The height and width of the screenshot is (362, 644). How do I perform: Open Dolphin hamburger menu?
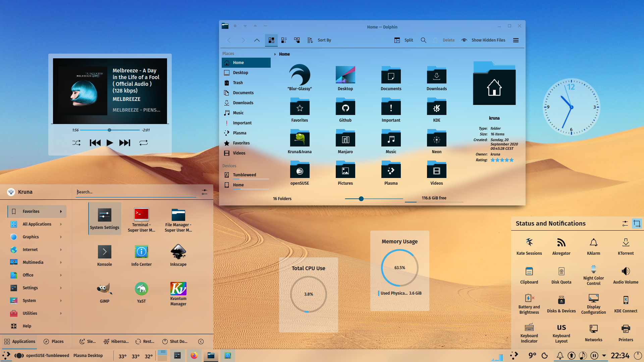tap(516, 40)
